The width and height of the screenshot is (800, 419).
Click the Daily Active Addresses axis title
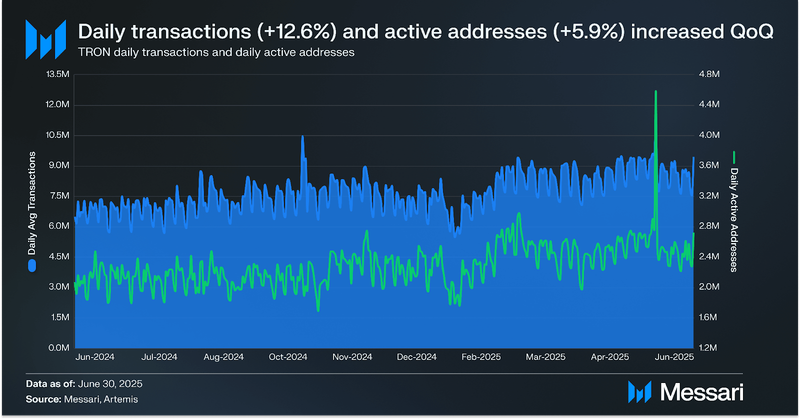tap(734, 220)
